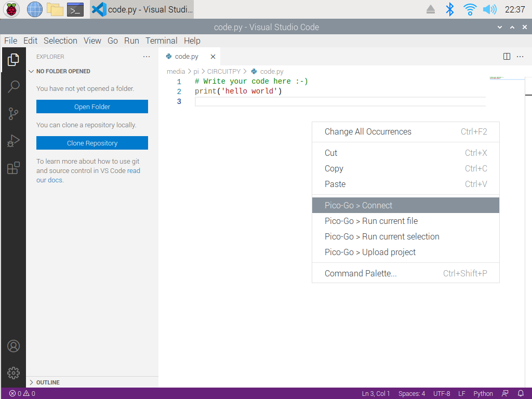This screenshot has width=532, height=399.
Task: Open the Source Control view
Action: (13, 114)
